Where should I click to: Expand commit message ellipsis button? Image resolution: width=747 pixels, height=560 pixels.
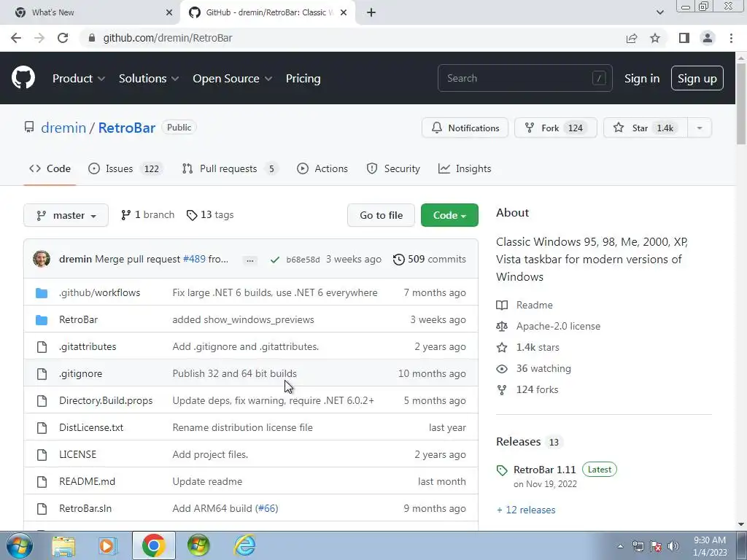(250, 260)
